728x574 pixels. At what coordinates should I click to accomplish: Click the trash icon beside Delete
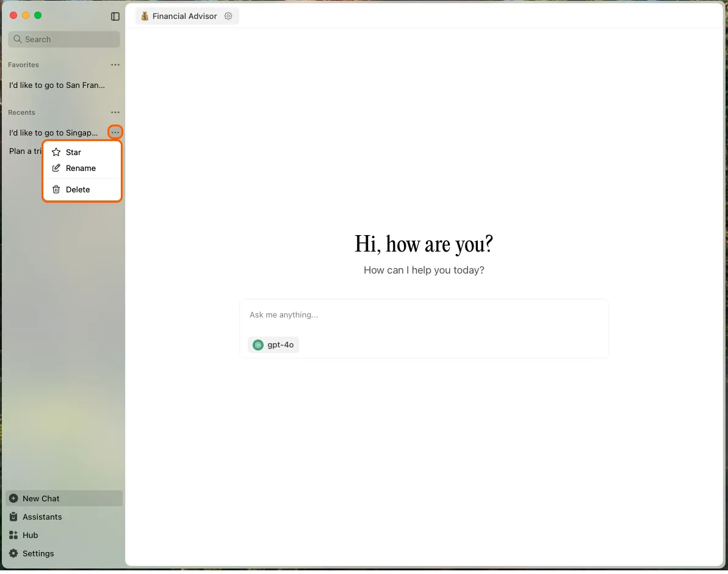(x=56, y=189)
